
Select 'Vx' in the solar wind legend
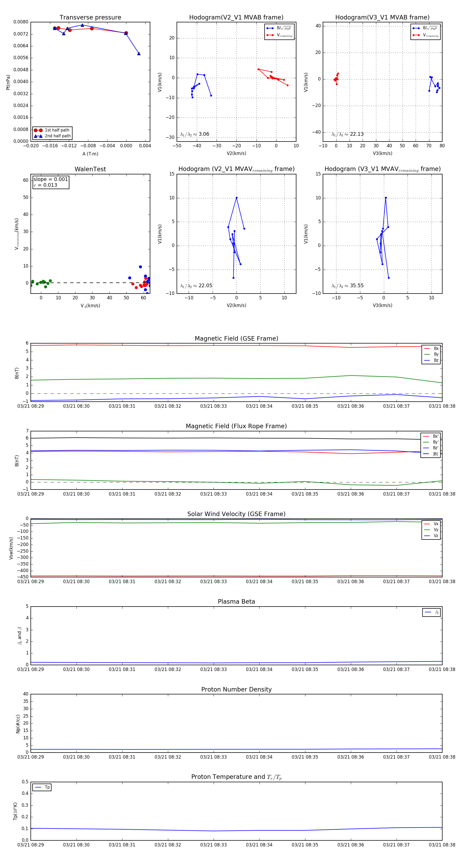[431, 524]
